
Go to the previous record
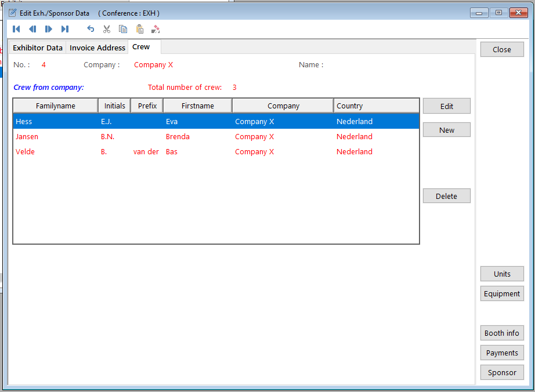click(32, 29)
